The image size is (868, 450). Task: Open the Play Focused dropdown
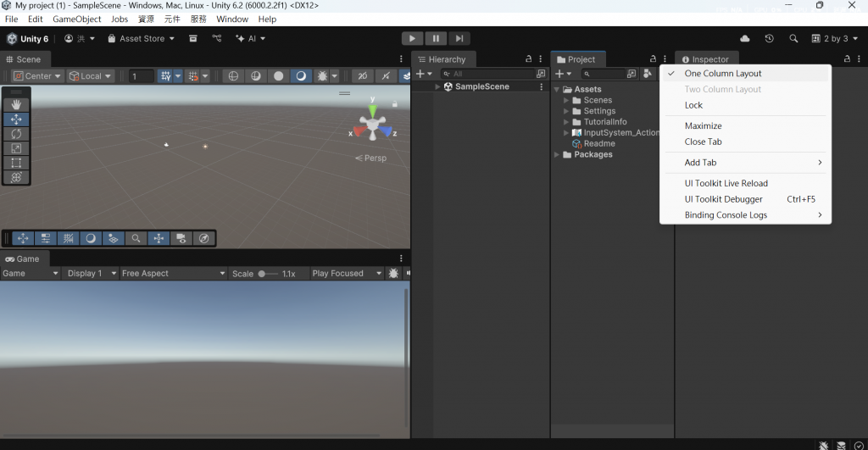pos(347,274)
